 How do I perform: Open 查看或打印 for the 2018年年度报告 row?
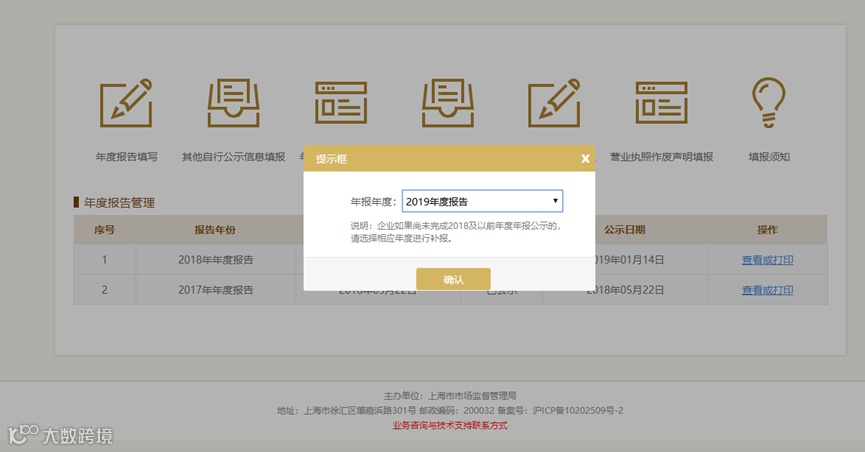tap(767, 259)
